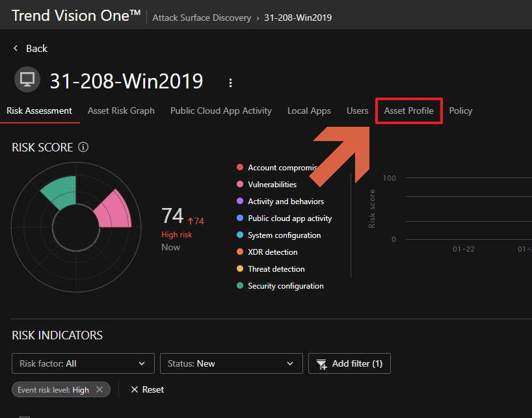Screen dimensions: 532x418
Task: Click the Security configuration green legend dot
Action: (x=240, y=286)
